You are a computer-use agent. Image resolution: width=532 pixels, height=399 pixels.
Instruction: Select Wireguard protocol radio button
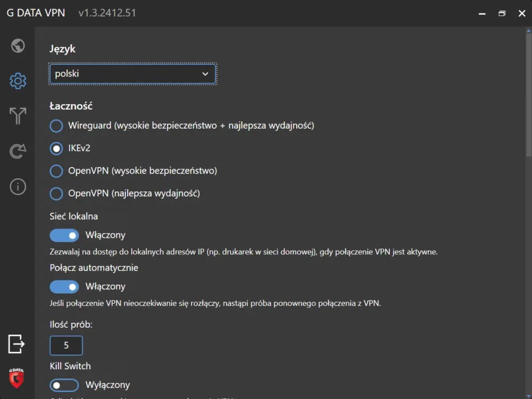[x=56, y=126]
